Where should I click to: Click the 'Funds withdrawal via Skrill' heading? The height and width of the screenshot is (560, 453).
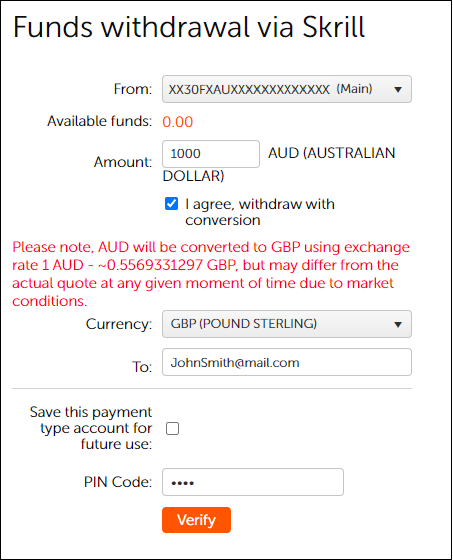[189, 27]
